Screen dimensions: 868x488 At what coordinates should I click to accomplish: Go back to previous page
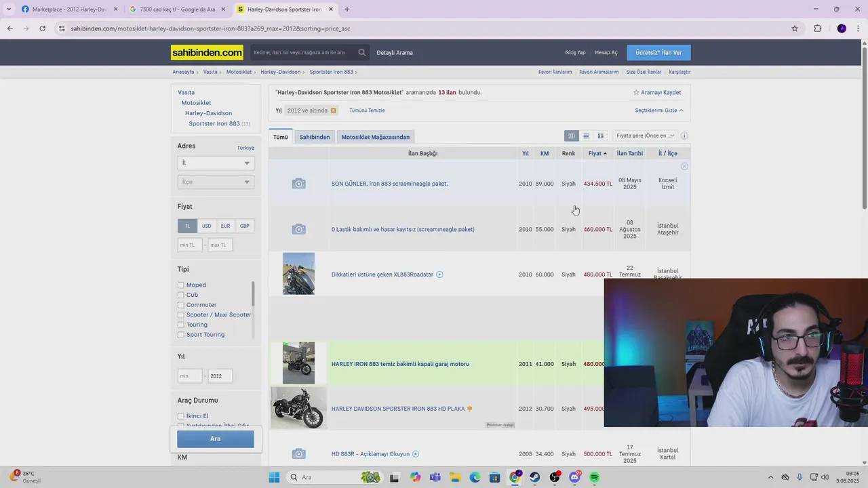pos(9,28)
